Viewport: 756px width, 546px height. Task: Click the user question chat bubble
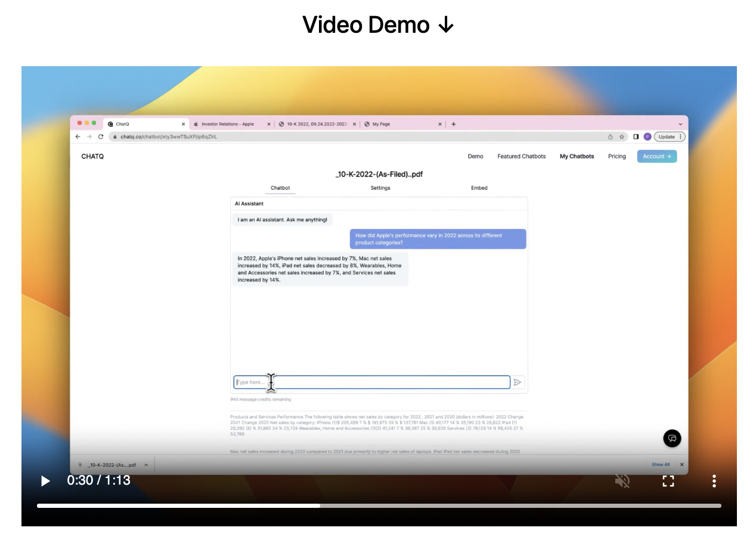pyautogui.click(x=438, y=239)
